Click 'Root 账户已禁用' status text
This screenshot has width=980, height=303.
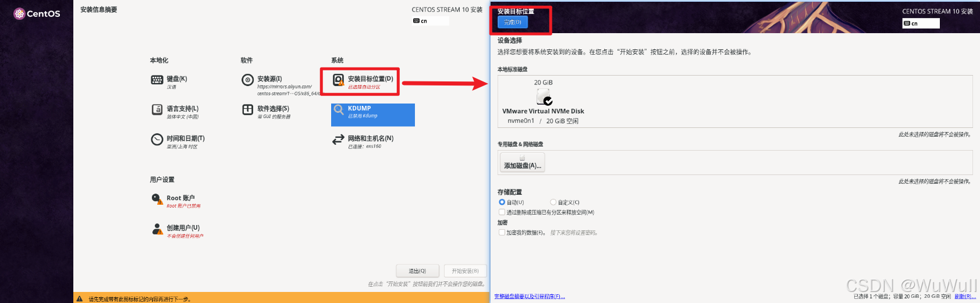point(184,206)
